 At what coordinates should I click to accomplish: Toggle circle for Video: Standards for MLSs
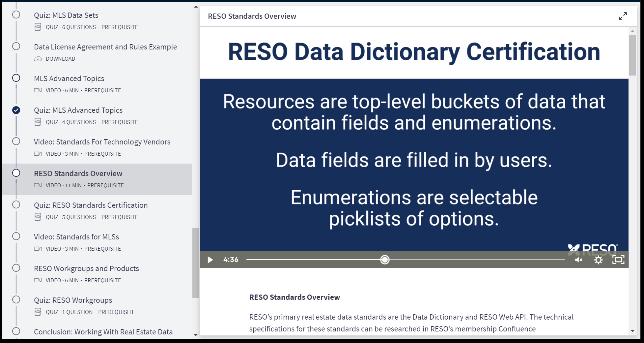[x=16, y=236]
